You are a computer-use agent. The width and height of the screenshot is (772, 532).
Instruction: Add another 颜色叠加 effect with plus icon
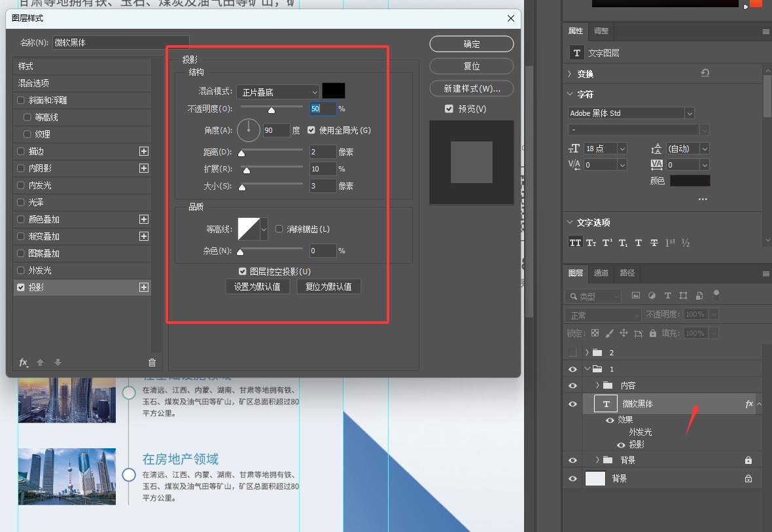(x=144, y=219)
